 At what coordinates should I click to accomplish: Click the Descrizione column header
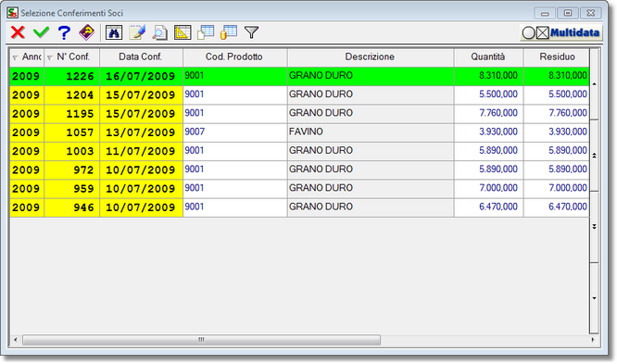pos(370,57)
